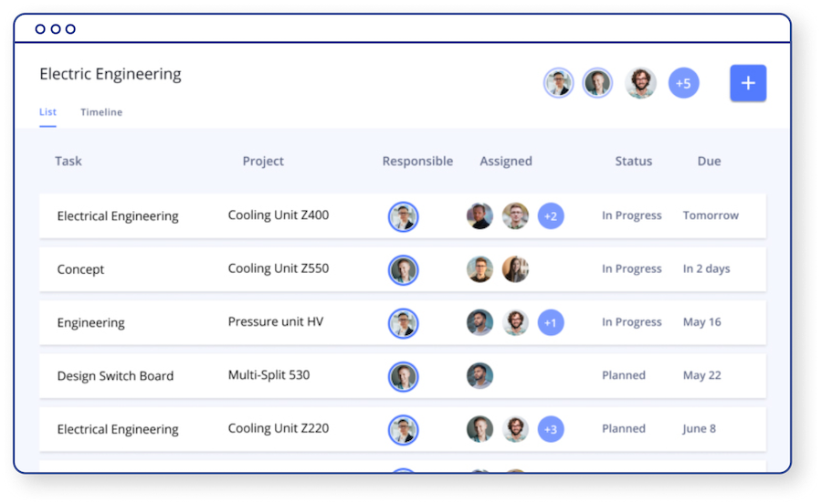The width and height of the screenshot is (822, 504).
Task: Open the Engineering task row
Action: pos(91,323)
